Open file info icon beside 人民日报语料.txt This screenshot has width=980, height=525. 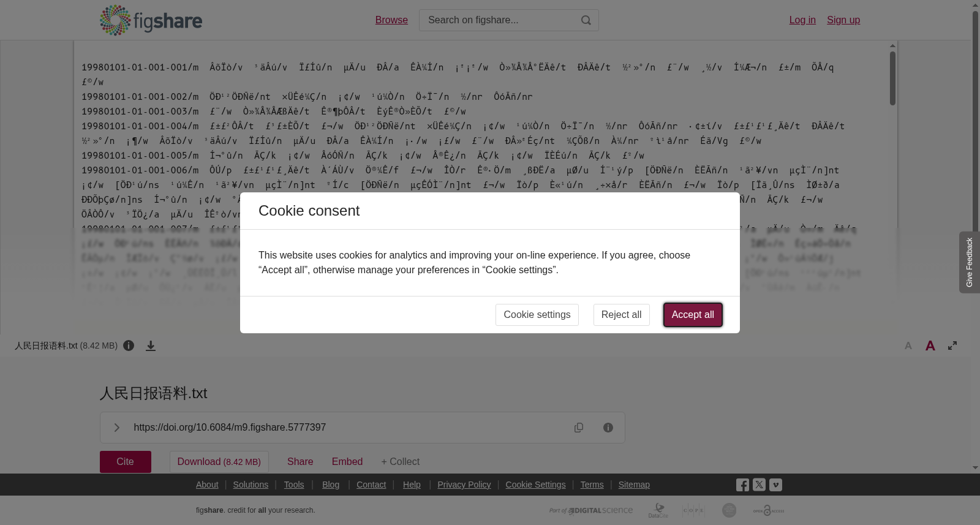[129, 346]
